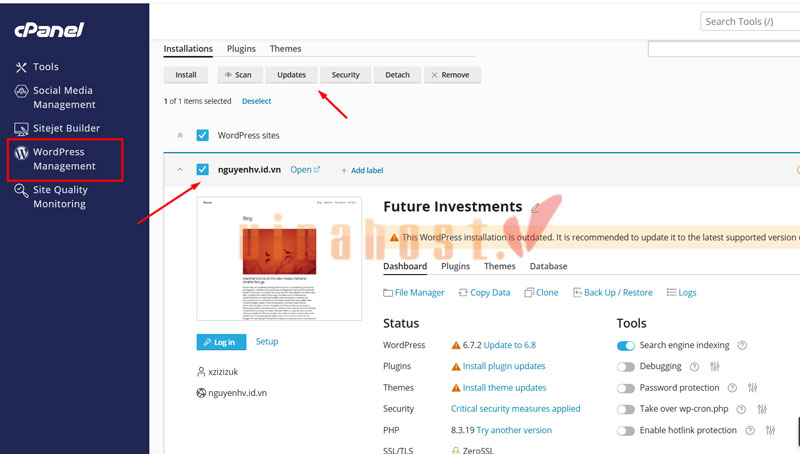Select all WordPress sites checkbox
800x454 pixels.
coord(203,135)
